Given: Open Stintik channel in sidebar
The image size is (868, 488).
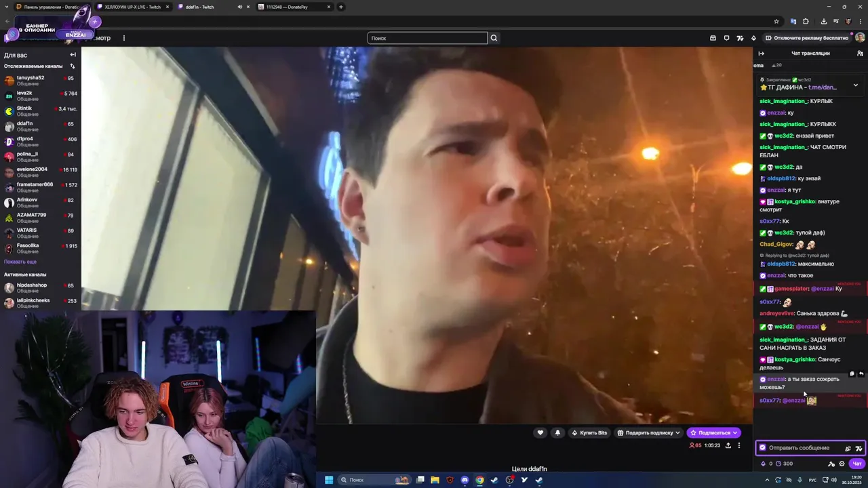Looking at the screenshot, I should pyautogui.click(x=40, y=111).
